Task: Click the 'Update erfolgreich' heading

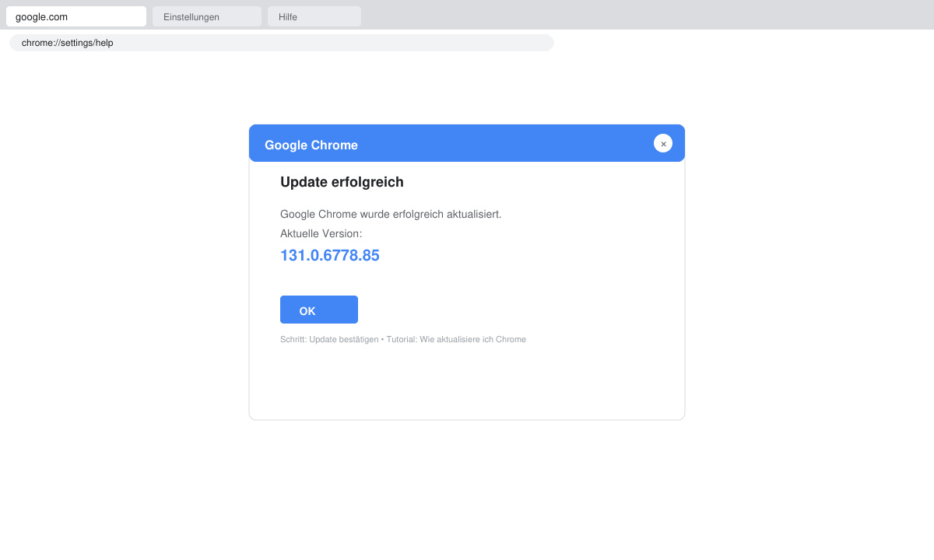Action: 342,182
